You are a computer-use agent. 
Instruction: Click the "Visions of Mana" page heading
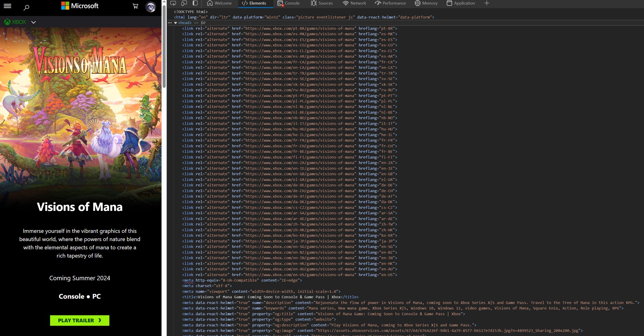tap(80, 207)
